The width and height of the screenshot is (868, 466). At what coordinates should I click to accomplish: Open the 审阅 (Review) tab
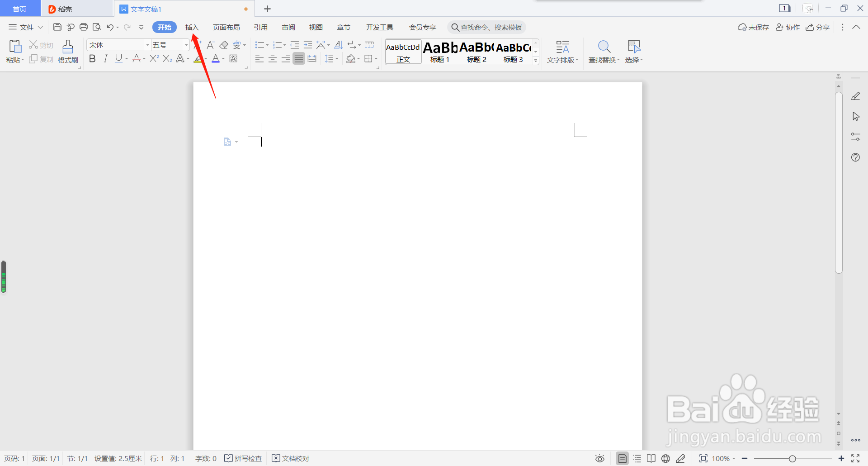coord(288,27)
